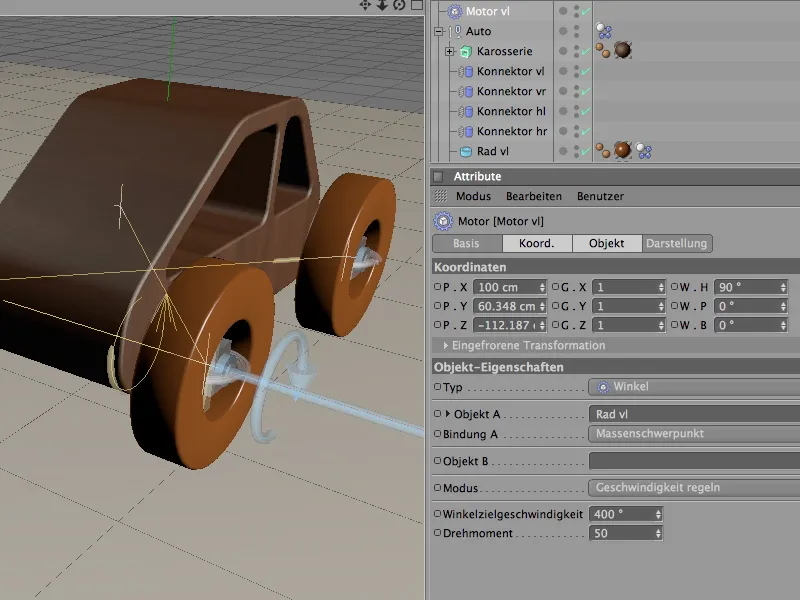Switch to the Basis tab
The height and width of the screenshot is (600, 800).
tap(465, 243)
